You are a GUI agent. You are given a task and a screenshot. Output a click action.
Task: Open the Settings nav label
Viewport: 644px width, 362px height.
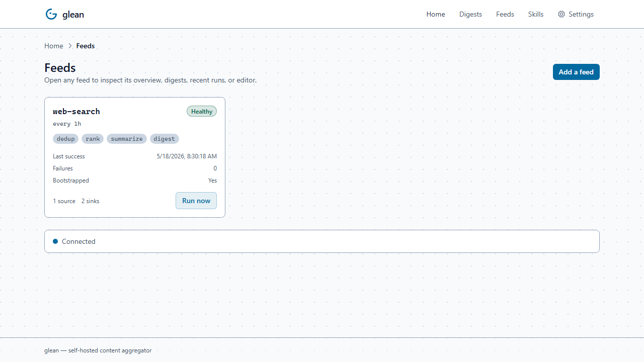[581, 14]
